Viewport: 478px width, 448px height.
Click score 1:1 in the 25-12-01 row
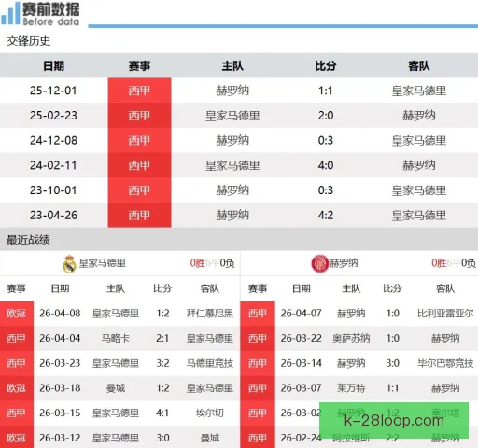coord(326,91)
